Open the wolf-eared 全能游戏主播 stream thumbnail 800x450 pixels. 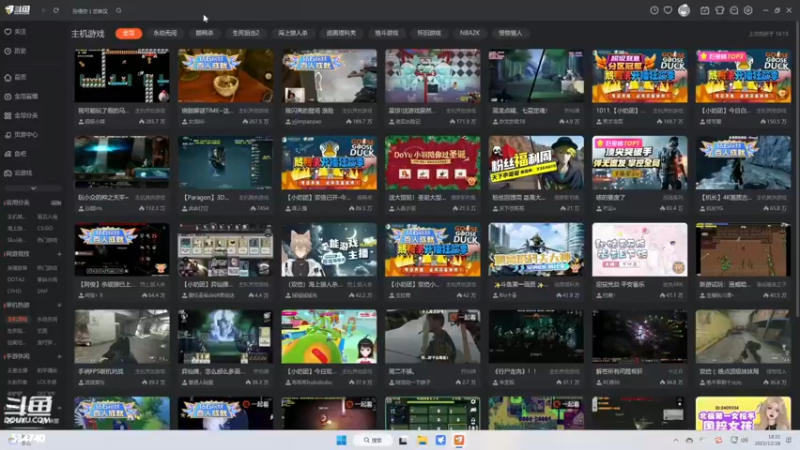(x=329, y=249)
